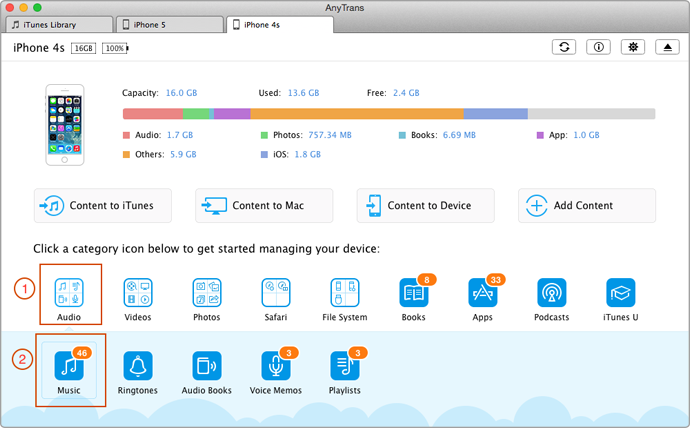Click the Used value 13.6 GB
Image resolution: width=690 pixels, height=428 pixels.
303,93
